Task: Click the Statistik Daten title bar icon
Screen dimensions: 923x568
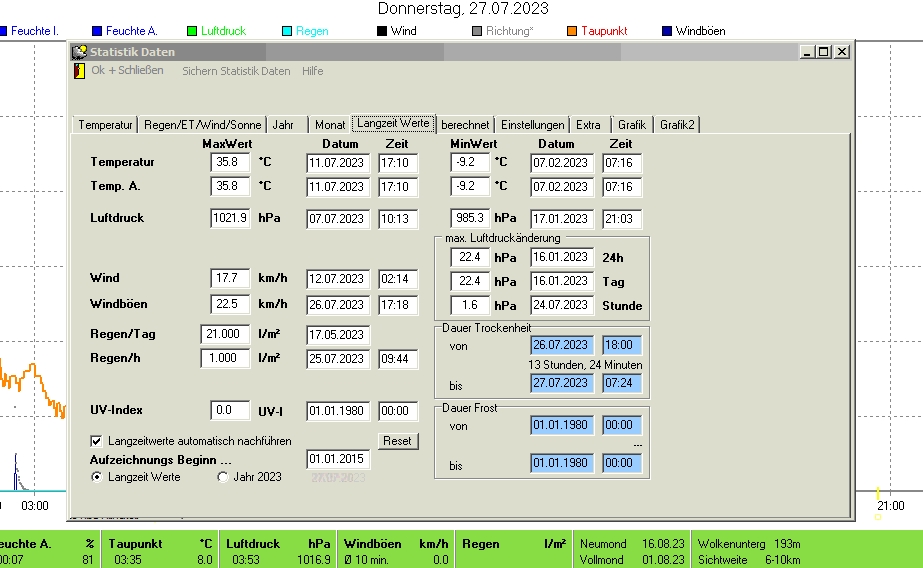Action: coord(79,52)
